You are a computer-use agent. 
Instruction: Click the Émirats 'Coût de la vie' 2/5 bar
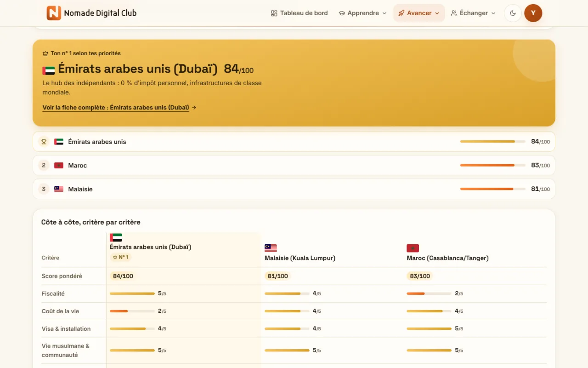click(132, 311)
